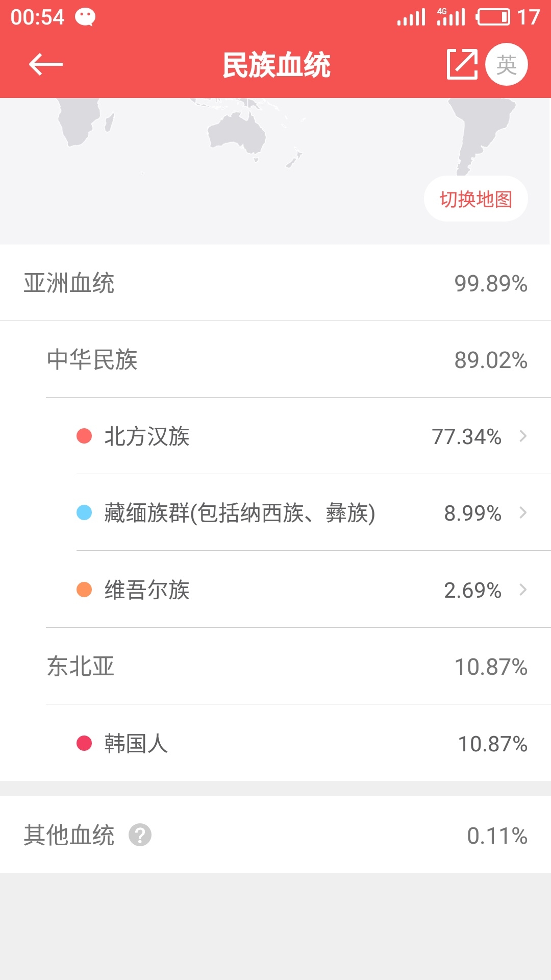
Task: Select the 中华民族 category row
Action: click(275, 360)
